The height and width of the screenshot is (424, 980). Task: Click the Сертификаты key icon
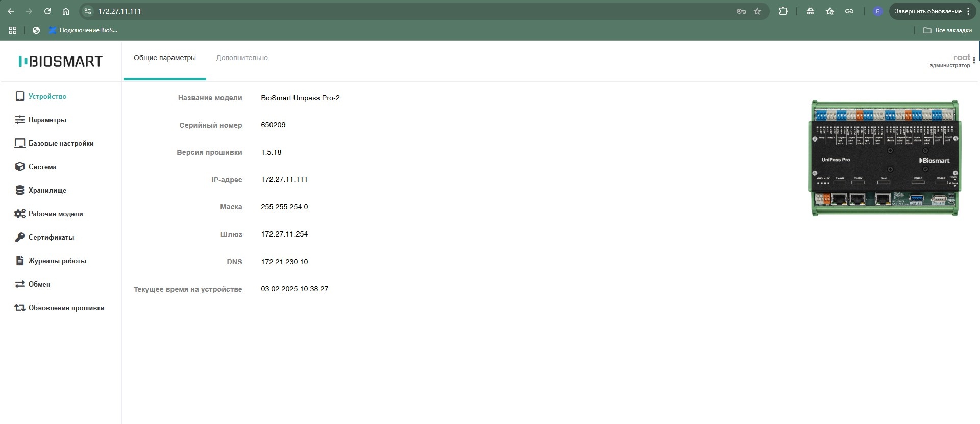(20, 237)
